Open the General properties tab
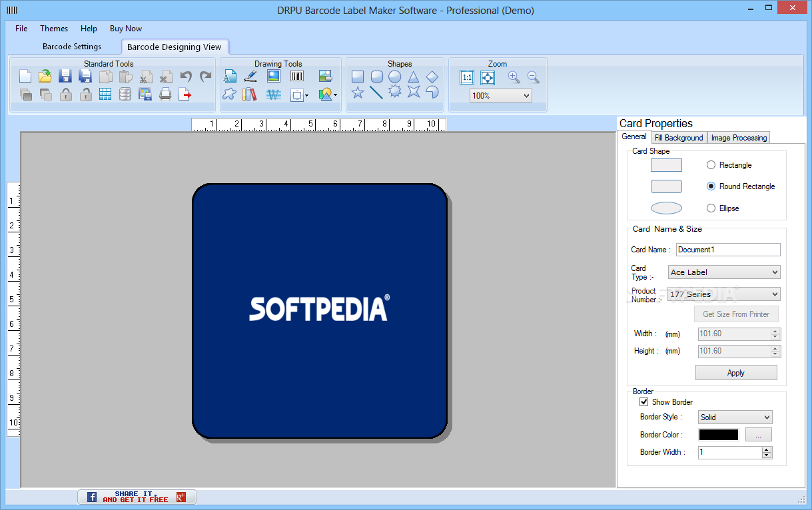The image size is (812, 510). click(634, 136)
